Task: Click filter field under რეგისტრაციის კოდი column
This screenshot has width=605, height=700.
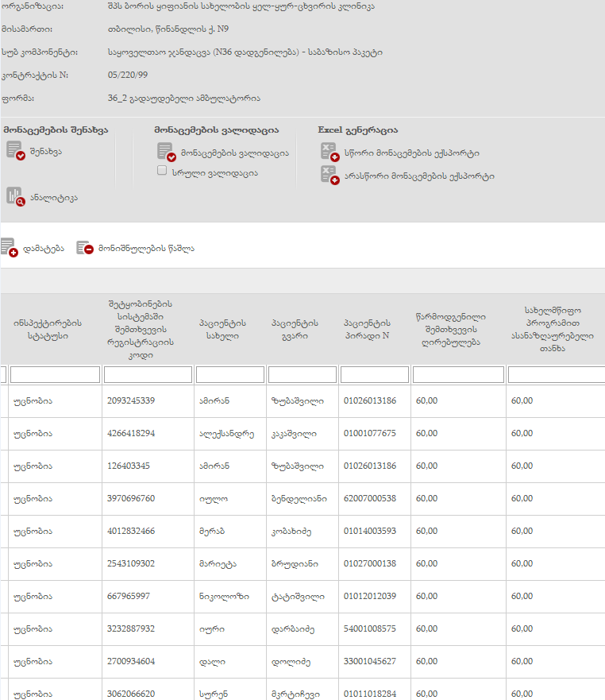Action: 148,375
